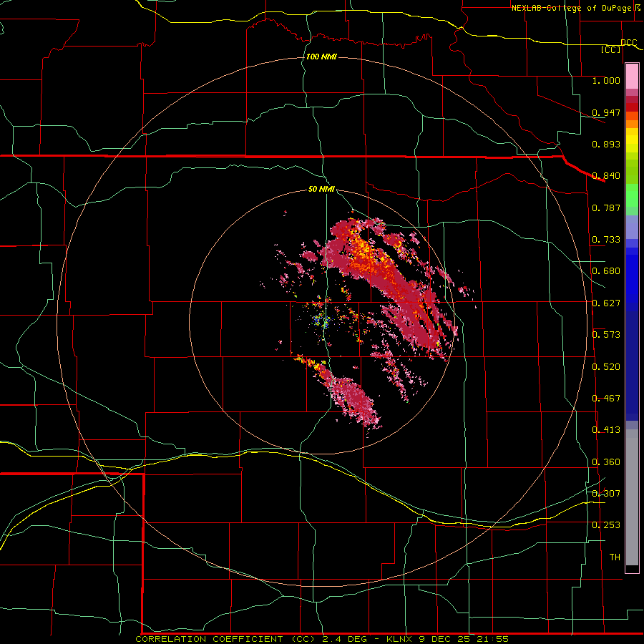Click the bright green segment of color bar

click(632, 195)
